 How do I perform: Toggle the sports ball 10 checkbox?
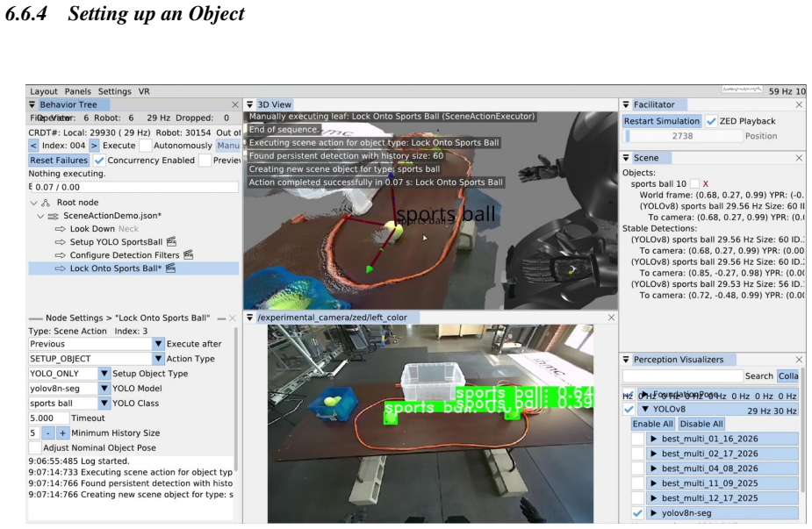[x=694, y=183]
